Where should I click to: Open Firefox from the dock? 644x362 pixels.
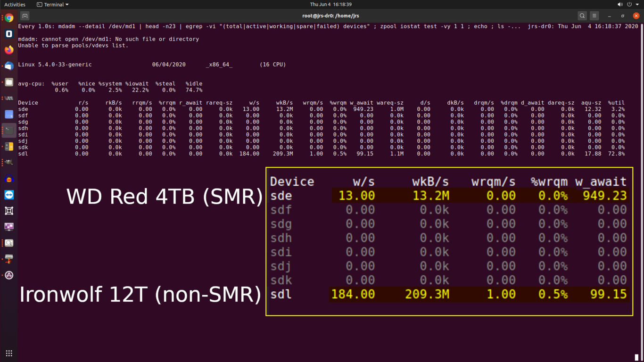[9, 50]
